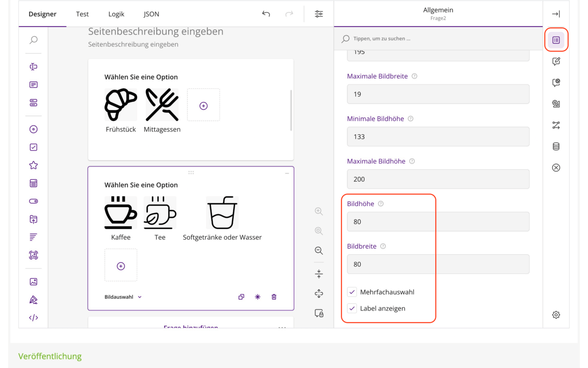The width and height of the screenshot is (588, 368).
Task: Add a radio button group question
Action: tap(34, 129)
